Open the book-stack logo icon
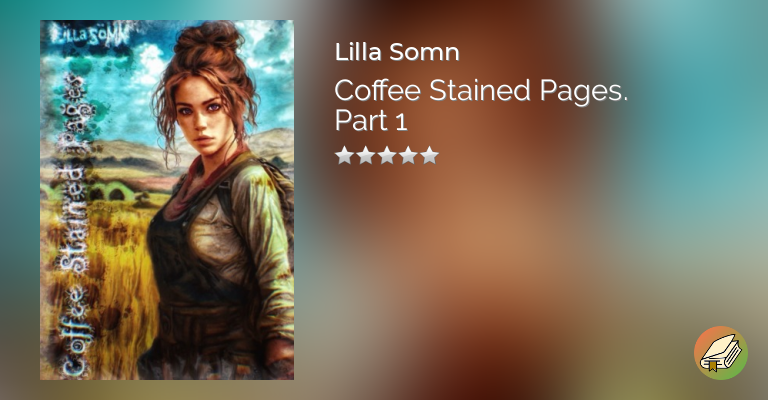768x400 pixels. pyautogui.click(x=720, y=353)
